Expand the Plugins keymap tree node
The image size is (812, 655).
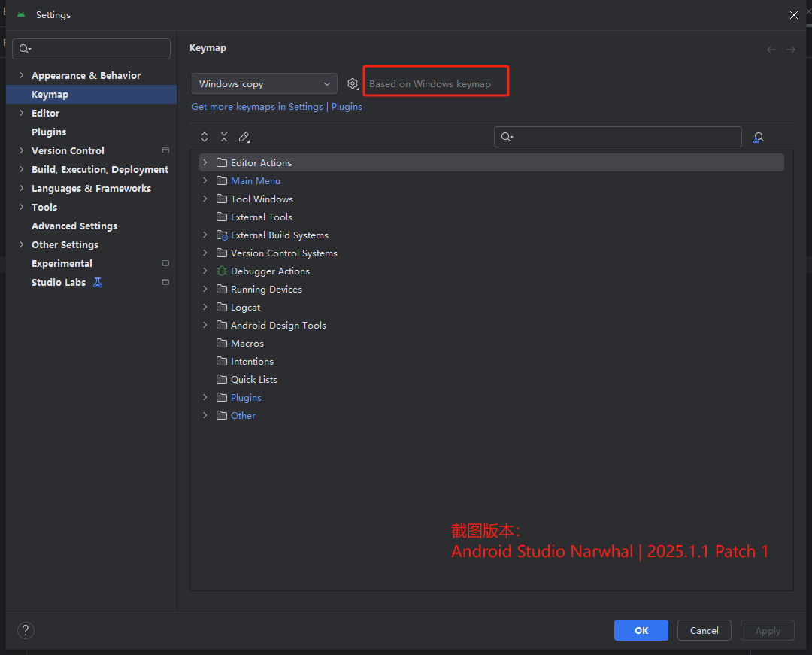pos(205,397)
